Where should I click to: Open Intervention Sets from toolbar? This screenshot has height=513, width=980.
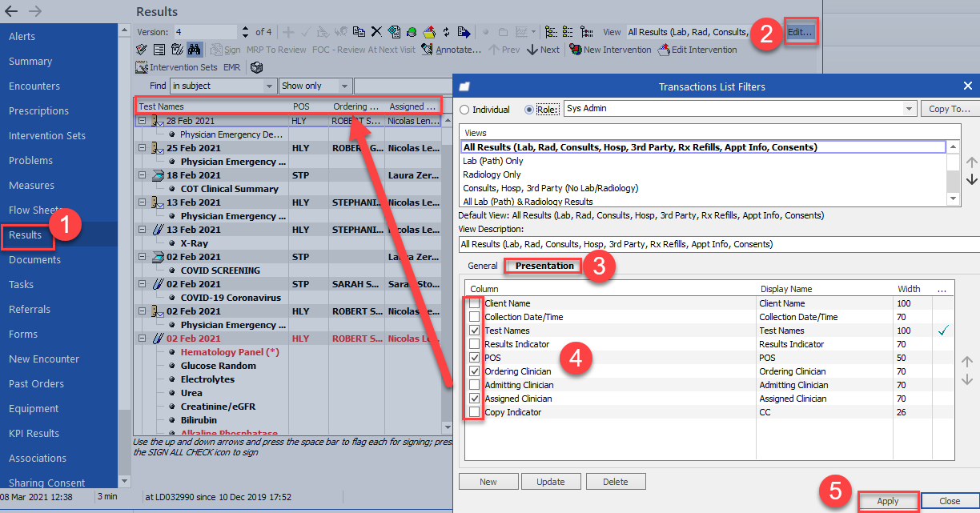pyautogui.click(x=177, y=67)
